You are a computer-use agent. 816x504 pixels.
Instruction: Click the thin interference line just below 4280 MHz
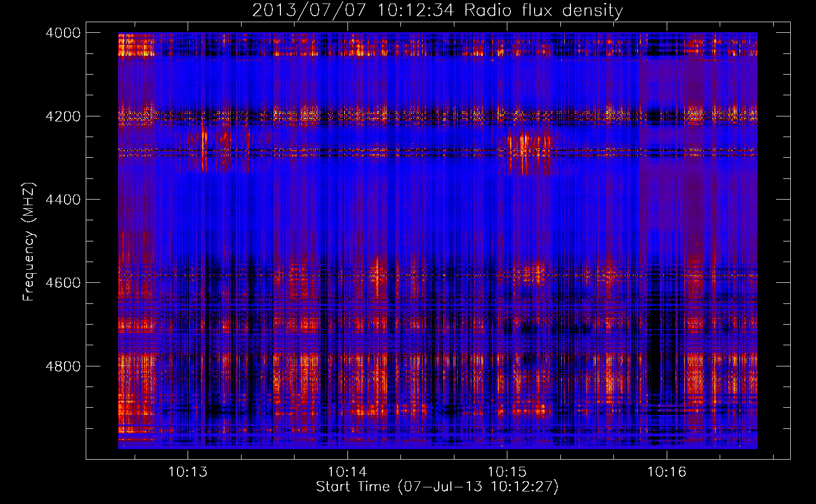tap(438, 156)
